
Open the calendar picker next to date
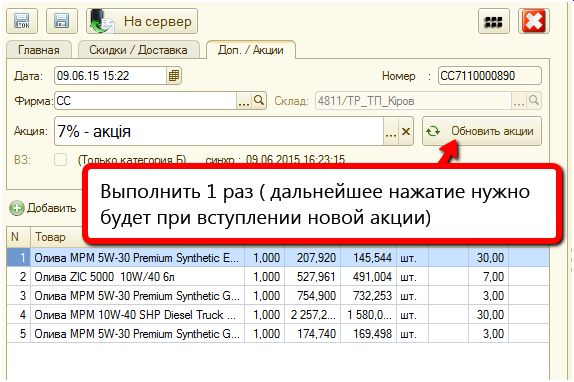coord(174,76)
